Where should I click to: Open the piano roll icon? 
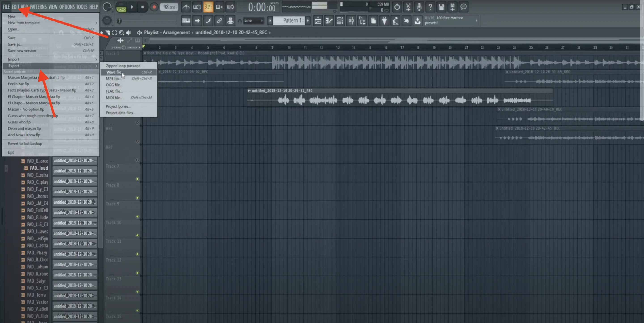pyautogui.click(x=329, y=21)
